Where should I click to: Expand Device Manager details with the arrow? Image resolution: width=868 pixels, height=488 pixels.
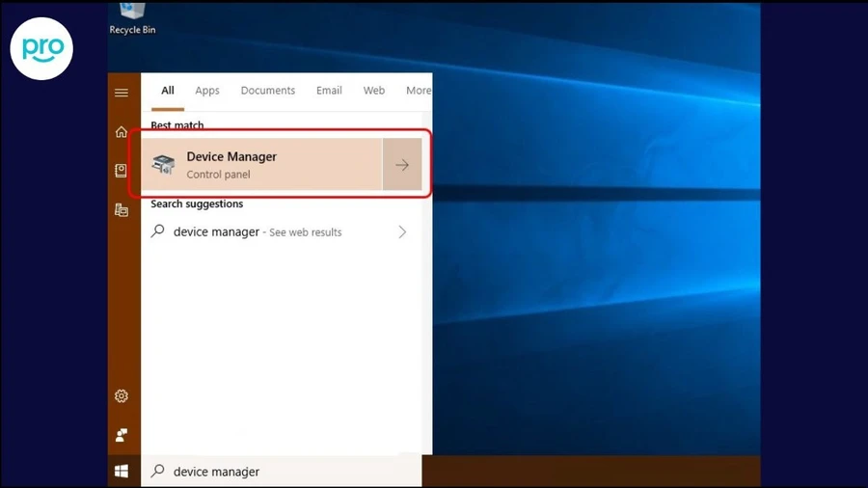click(402, 164)
